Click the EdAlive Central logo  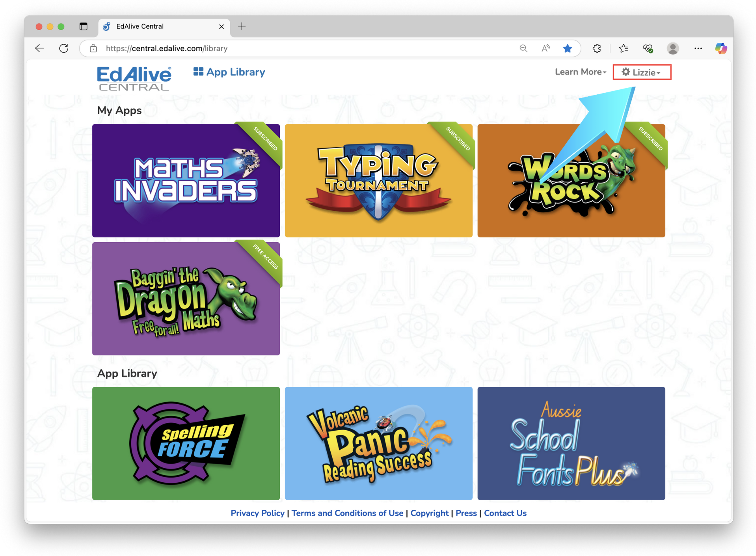coord(134,78)
